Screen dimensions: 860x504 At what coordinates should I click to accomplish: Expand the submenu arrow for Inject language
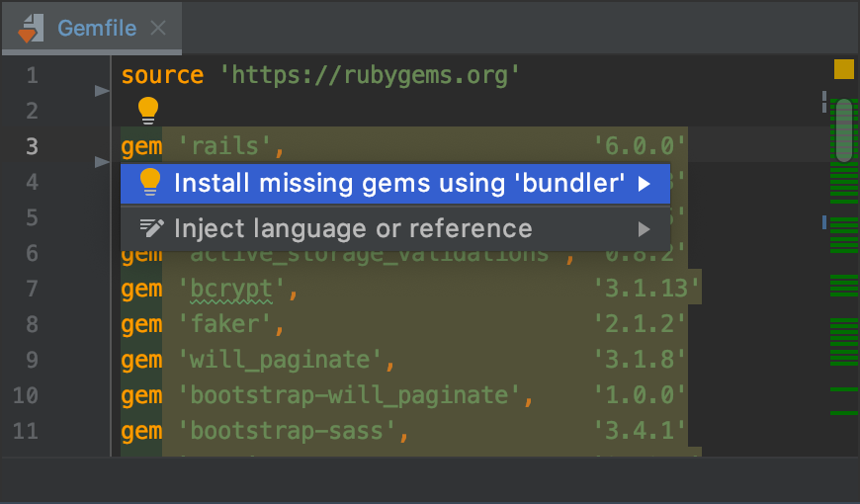(x=645, y=229)
